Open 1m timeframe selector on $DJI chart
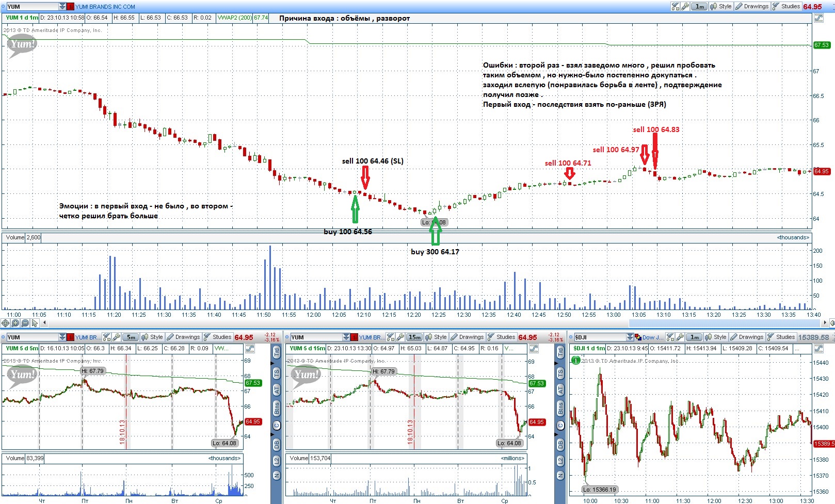This screenshot has width=835, height=504. (x=695, y=337)
